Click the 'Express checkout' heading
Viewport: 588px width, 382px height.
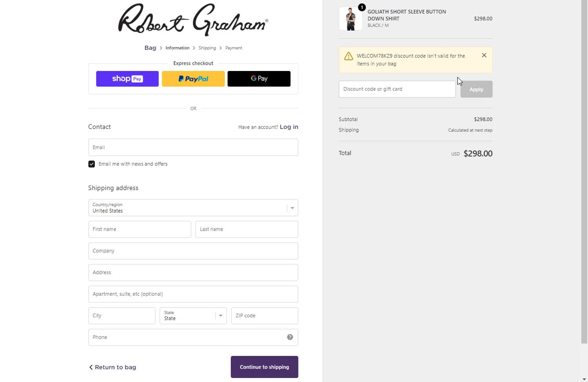(x=193, y=63)
